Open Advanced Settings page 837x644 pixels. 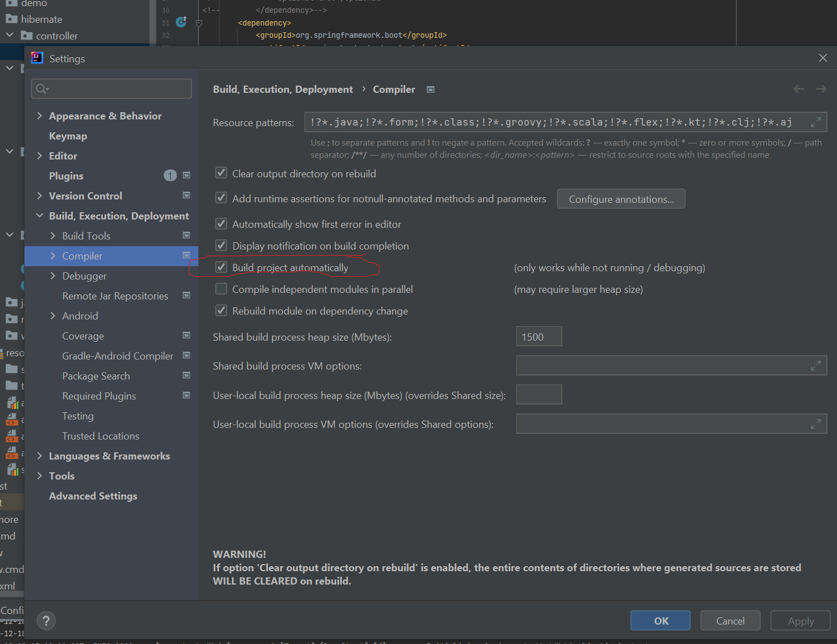coord(93,496)
